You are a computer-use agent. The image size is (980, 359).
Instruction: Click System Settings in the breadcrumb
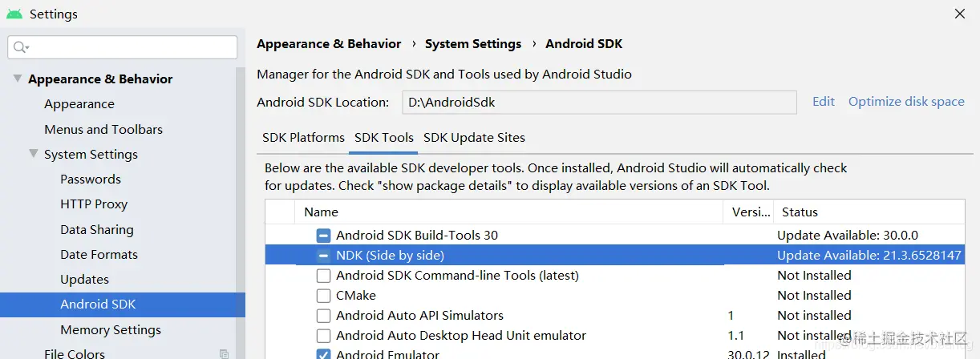coord(473,44)
